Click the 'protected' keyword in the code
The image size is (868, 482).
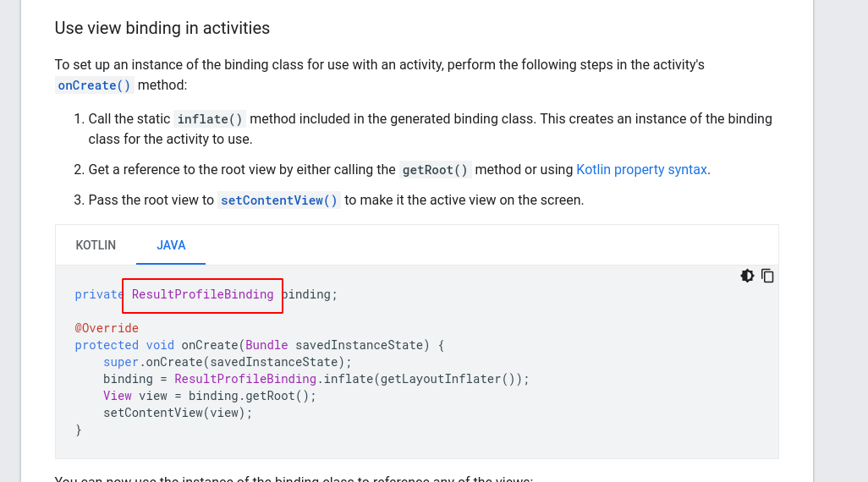(107, 345)
